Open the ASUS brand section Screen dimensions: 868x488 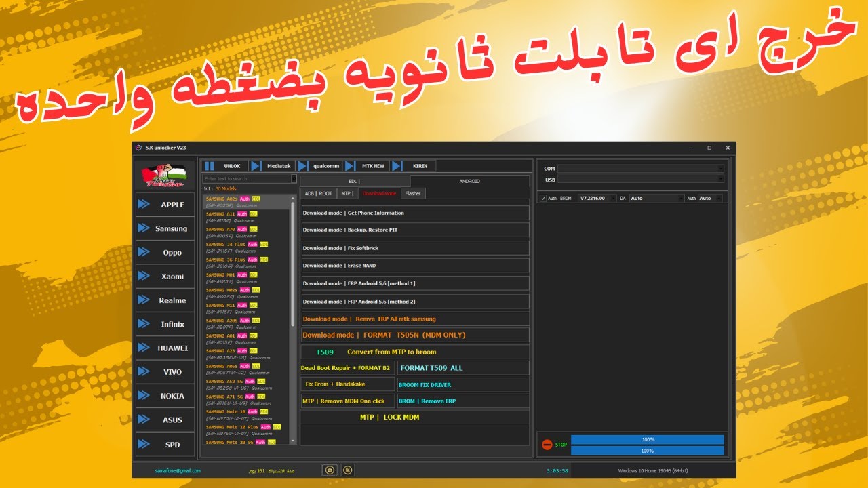pos(165,420)
